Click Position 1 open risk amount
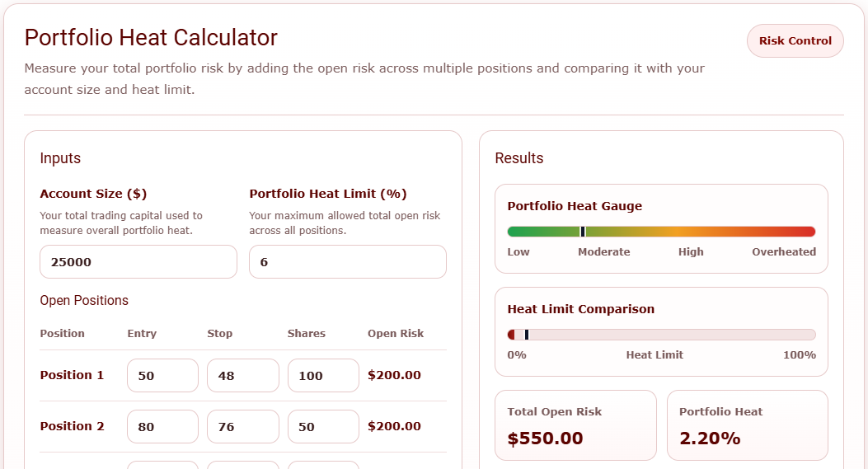 (394, 376)
